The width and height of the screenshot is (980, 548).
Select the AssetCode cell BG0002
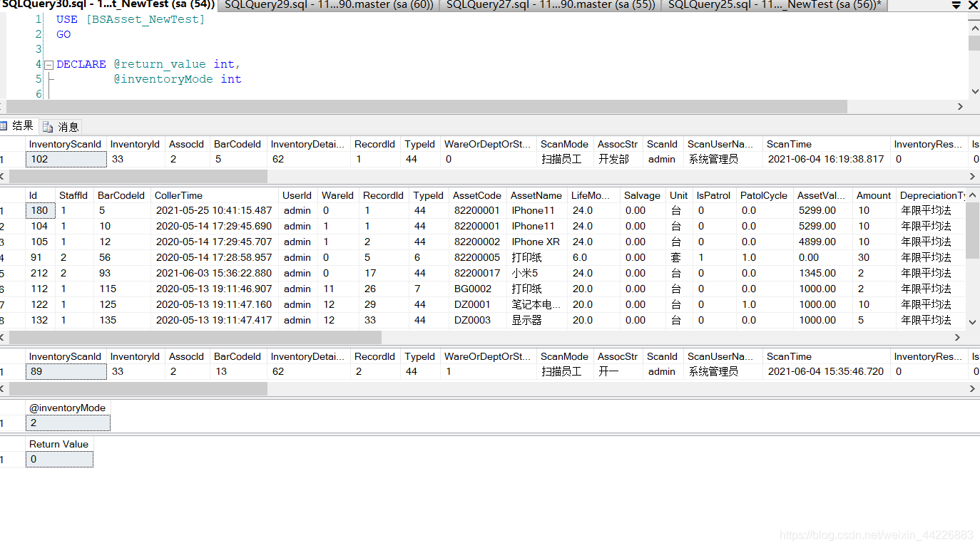(x=479, y=289)
